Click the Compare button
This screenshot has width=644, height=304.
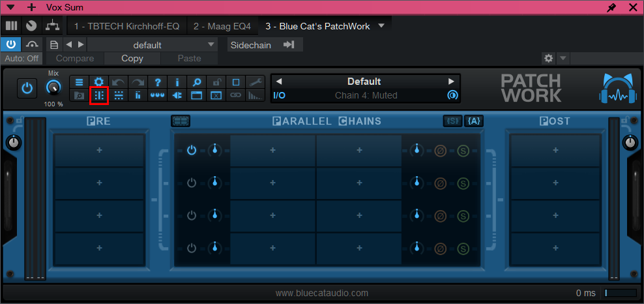(75, 58)
